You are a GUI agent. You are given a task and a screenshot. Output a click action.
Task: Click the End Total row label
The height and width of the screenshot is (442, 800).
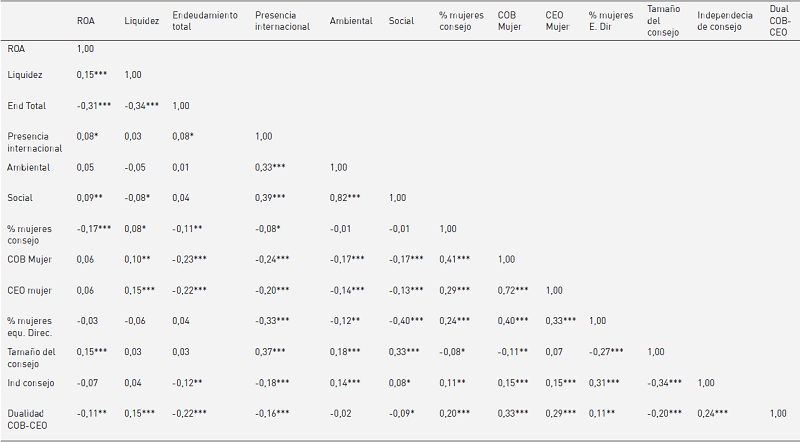[26, 105]
